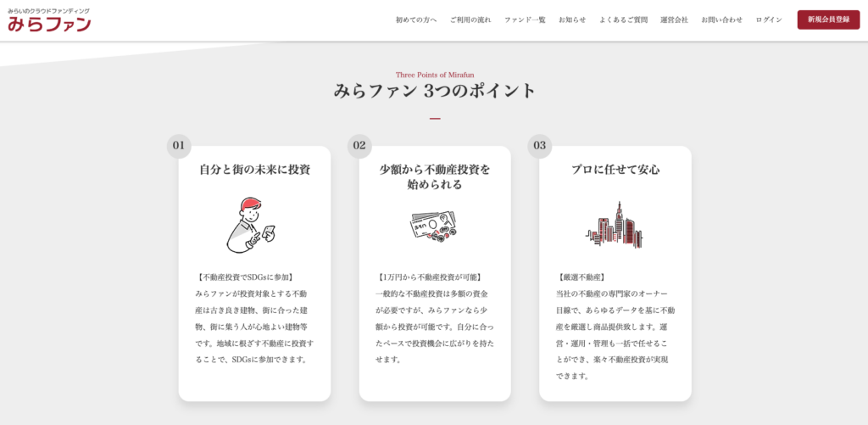Click the 01 number badge

(179, 146)
